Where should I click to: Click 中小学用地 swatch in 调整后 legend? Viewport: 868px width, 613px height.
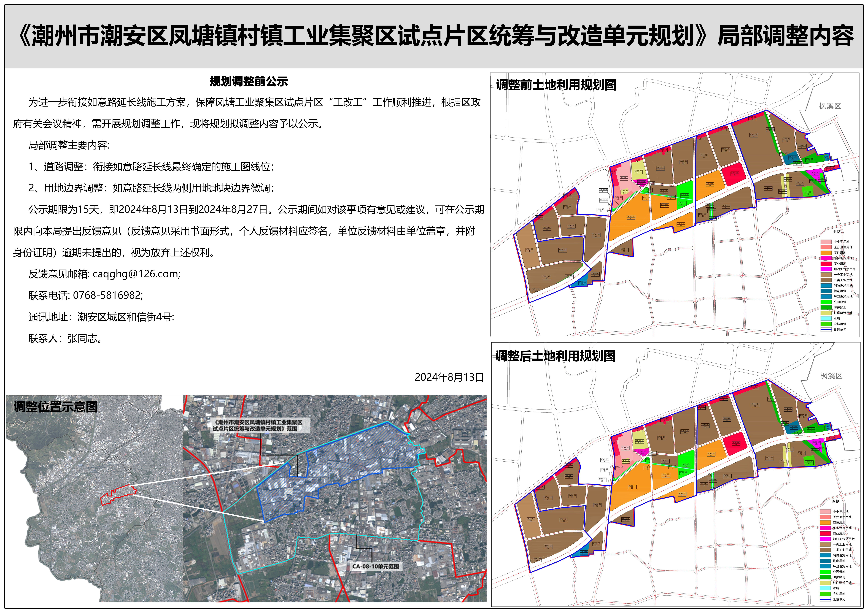[x=825, y=511]
